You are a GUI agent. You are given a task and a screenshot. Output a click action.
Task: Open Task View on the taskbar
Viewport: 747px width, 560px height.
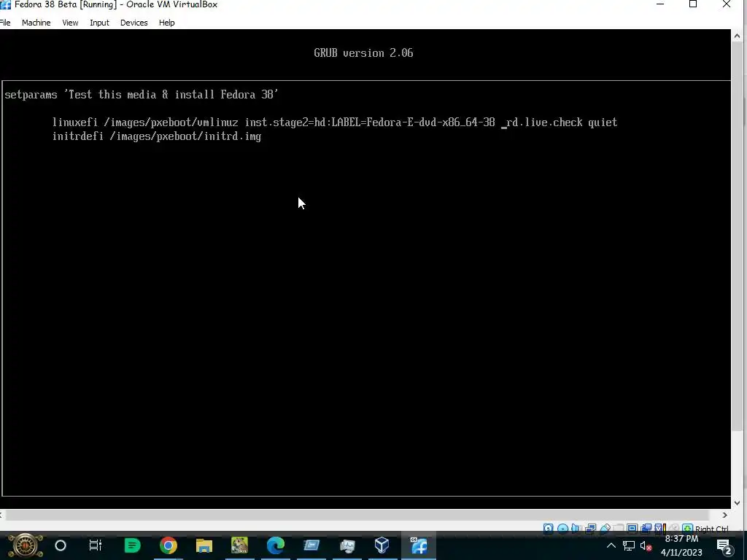[x=96, y=545]
